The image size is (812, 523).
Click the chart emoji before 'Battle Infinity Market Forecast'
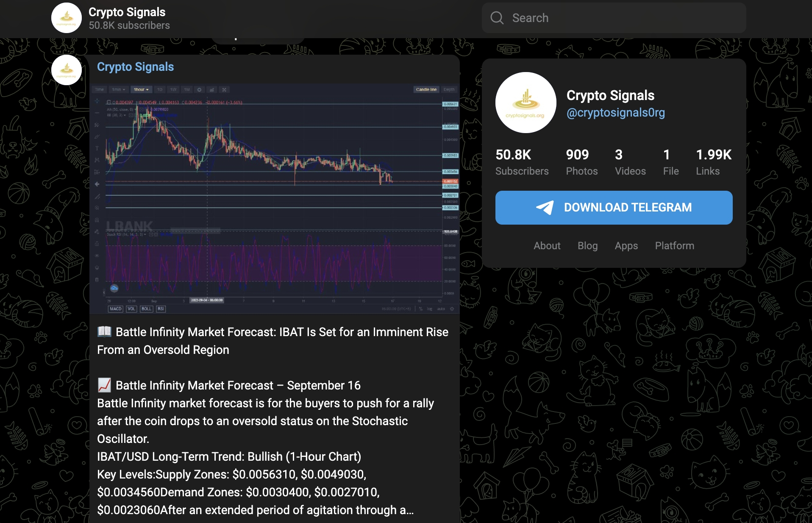click(104, 385)
